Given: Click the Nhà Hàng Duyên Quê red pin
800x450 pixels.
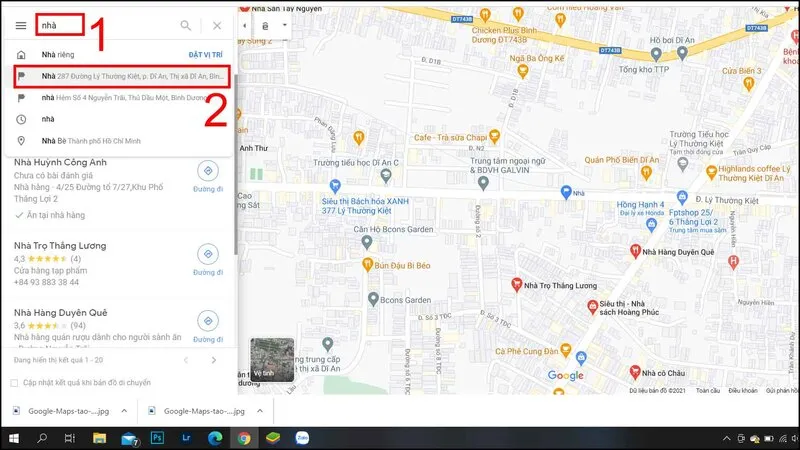Looking at the screenshot, I should [635, 251].
